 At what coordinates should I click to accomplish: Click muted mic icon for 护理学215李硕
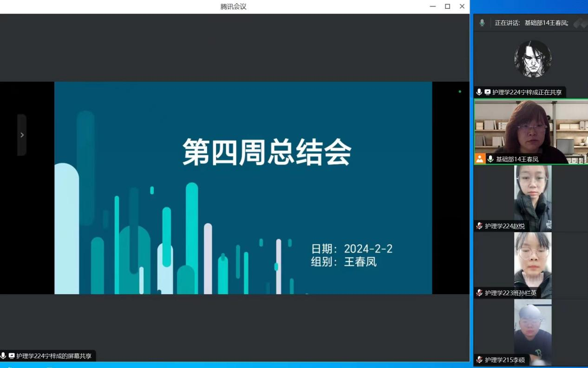coord(479,360)
